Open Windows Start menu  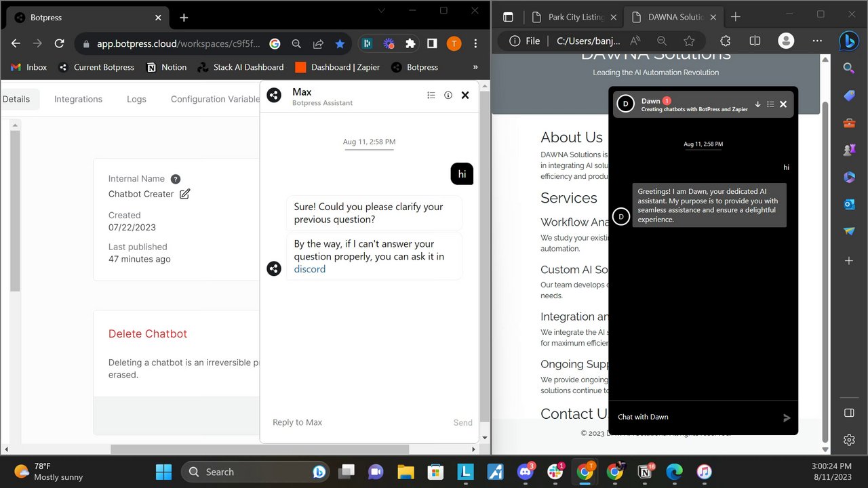click(163, 472)
